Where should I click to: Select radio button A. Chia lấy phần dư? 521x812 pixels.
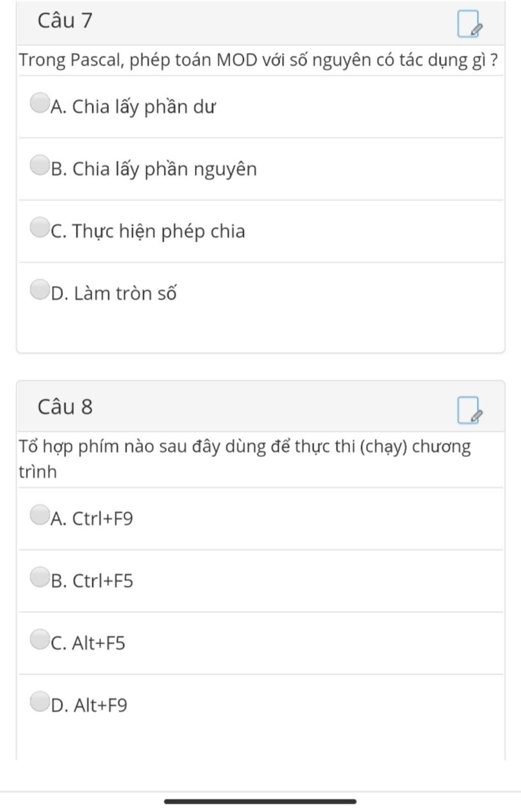tap(39, 102)
